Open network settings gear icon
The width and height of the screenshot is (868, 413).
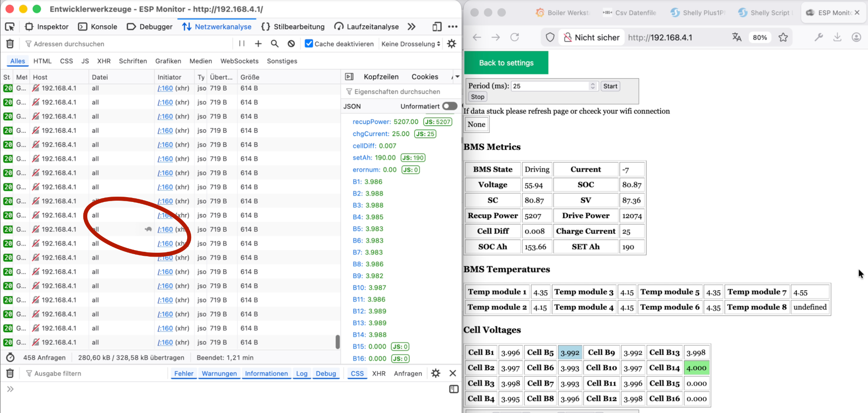[452, 44]
